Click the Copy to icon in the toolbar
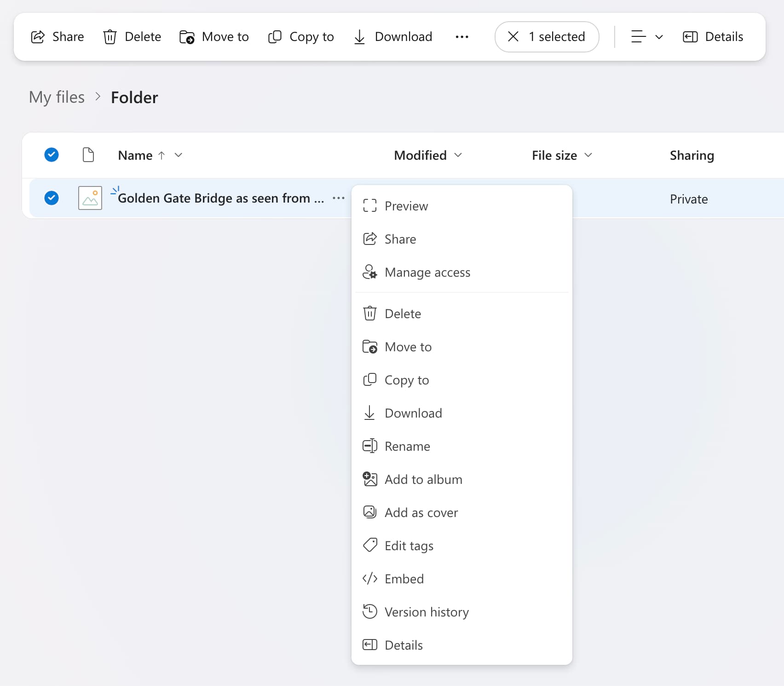The width and height of the screenshot is (784, 686). point(275,37)
